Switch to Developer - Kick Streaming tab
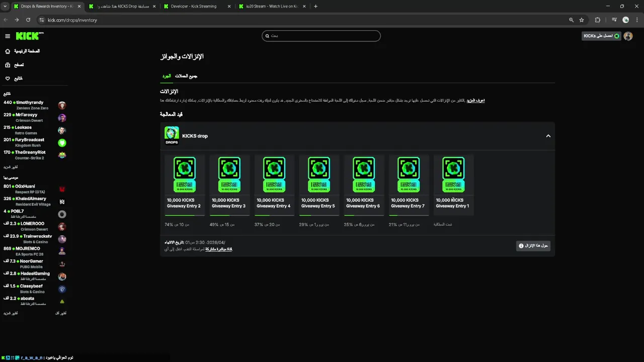The height and width of the screenshot is (362, 644). coord(197,7)
